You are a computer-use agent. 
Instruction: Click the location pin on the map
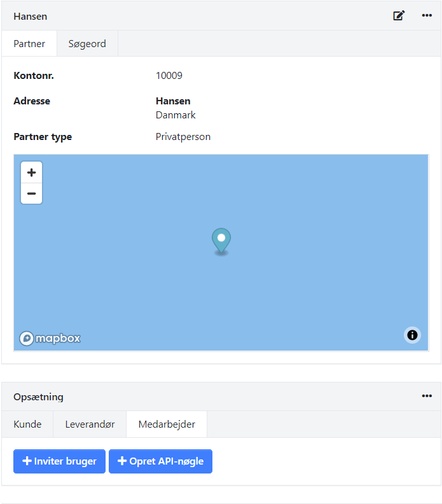coord(221,241)
